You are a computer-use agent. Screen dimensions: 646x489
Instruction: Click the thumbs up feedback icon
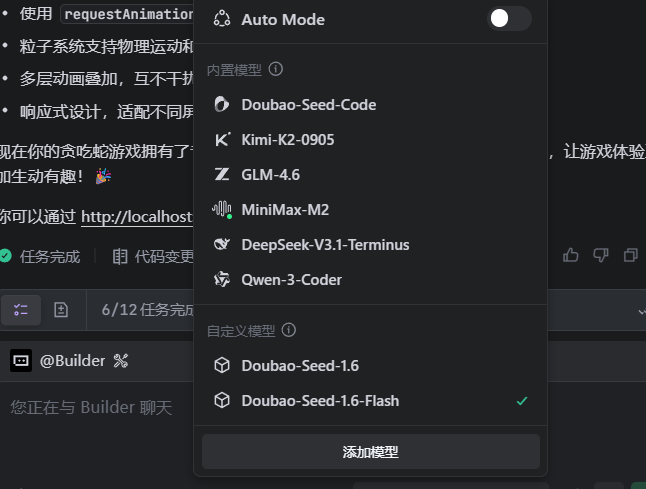[571, 255]
